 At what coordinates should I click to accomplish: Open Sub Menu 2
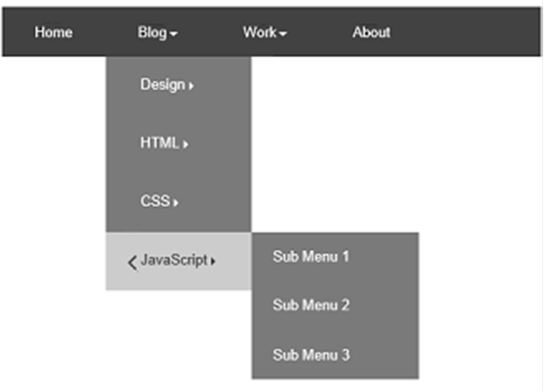click(x=311, y=306)
